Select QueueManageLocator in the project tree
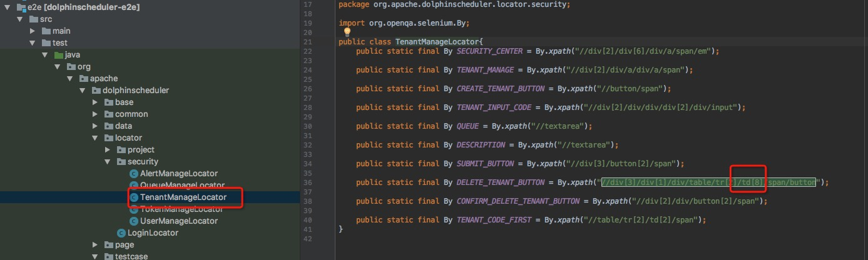This screenshot has height=260, width=868. pos(182,185)
